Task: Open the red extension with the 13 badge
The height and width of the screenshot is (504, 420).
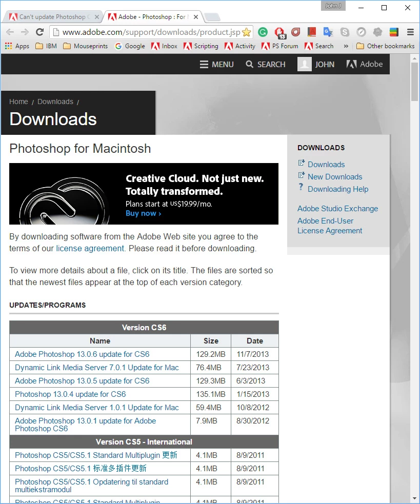Action: (280, 32)
